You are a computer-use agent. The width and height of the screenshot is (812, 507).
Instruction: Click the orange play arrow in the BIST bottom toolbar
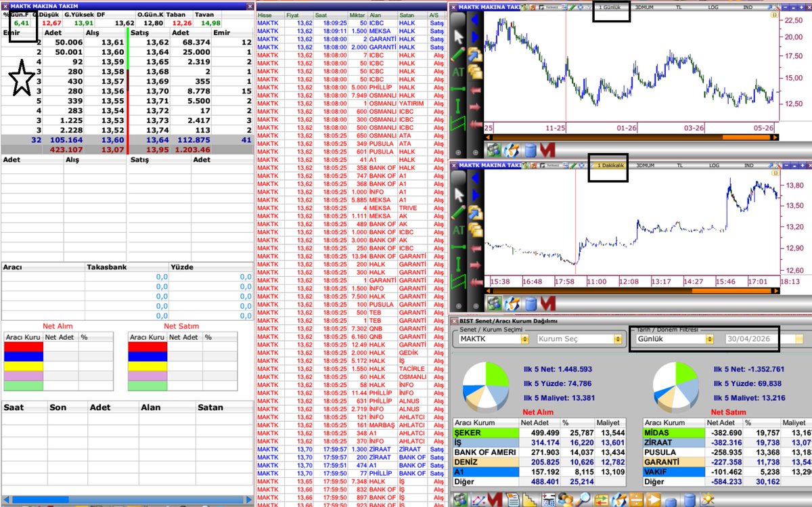click(654, 500)
